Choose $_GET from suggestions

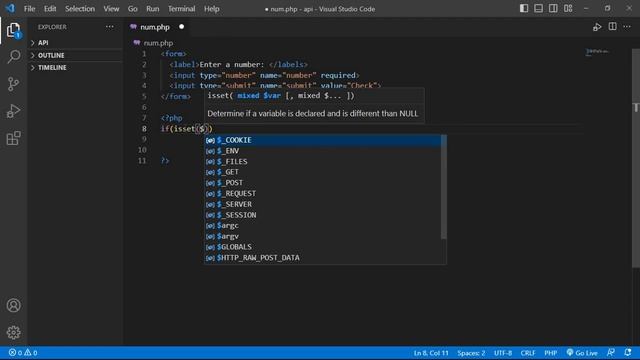tap(323, 172)
